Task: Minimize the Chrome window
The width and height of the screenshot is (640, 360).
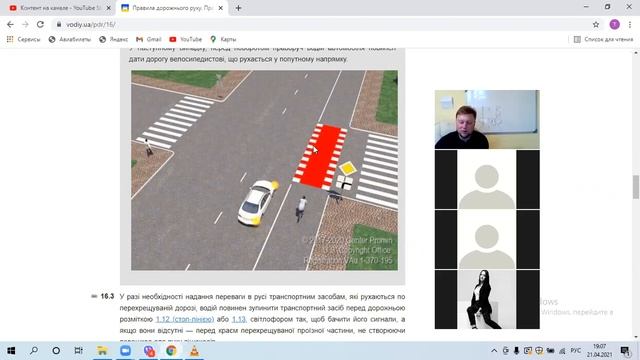Action: click(586, 7)
